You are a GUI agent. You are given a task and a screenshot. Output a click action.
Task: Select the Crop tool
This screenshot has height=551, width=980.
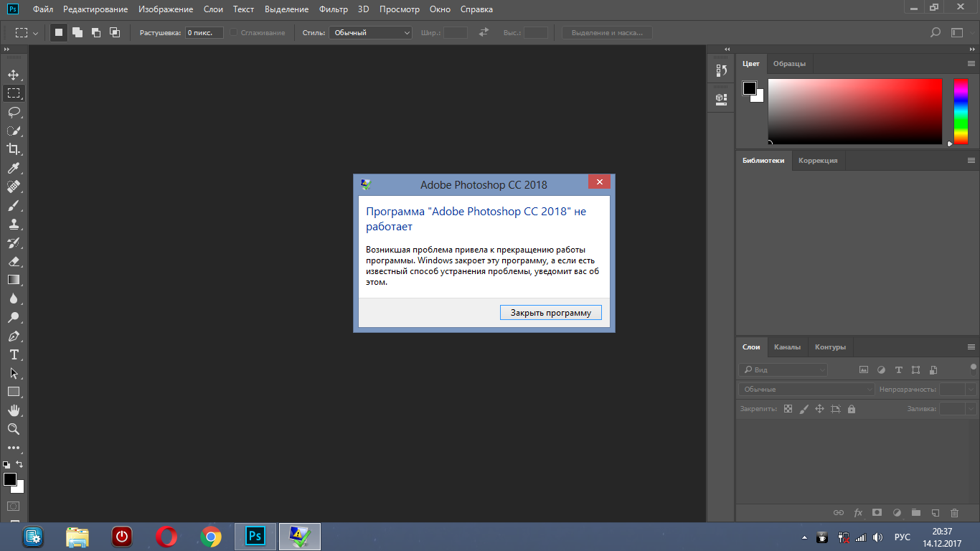coord(13,149)
